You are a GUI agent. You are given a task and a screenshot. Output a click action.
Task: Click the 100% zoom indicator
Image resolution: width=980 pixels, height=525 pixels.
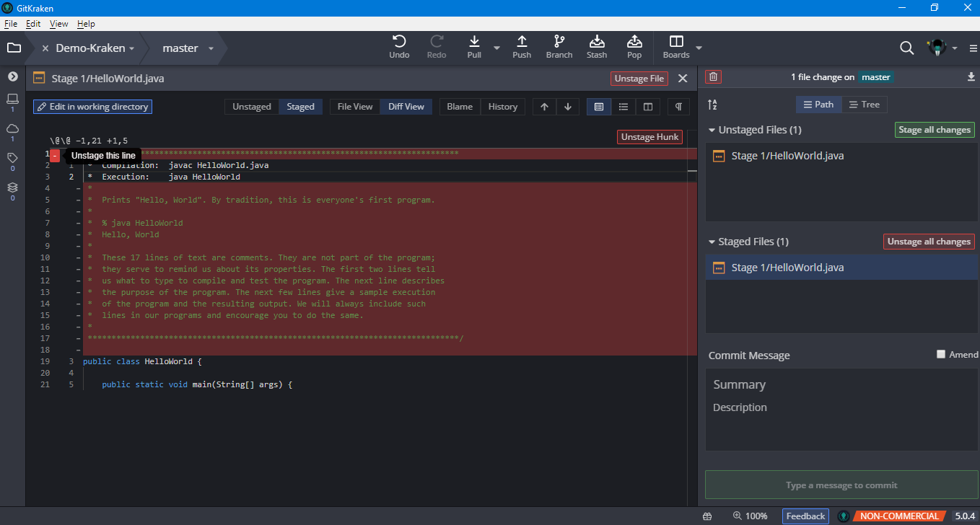750,516
